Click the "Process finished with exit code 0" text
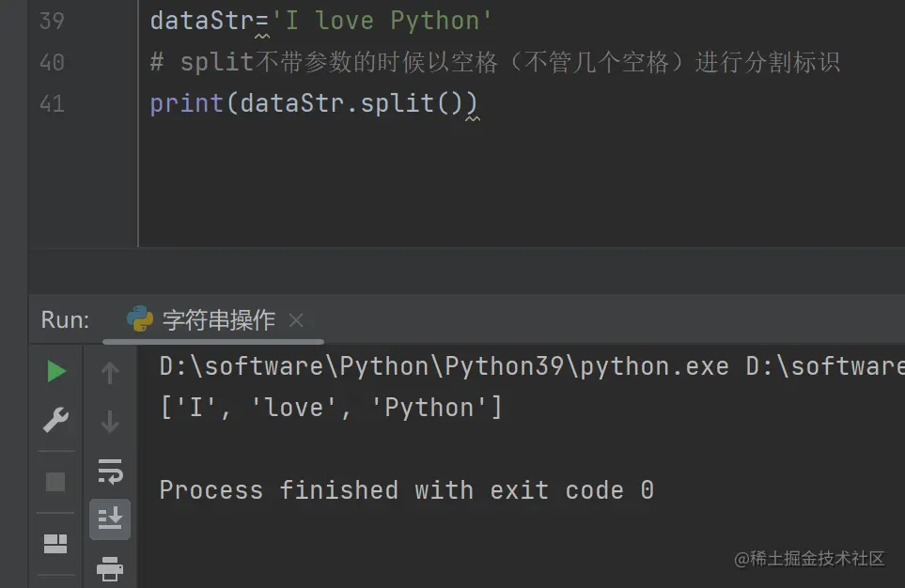This screenshot has width=905, height=588. point(406,490)
